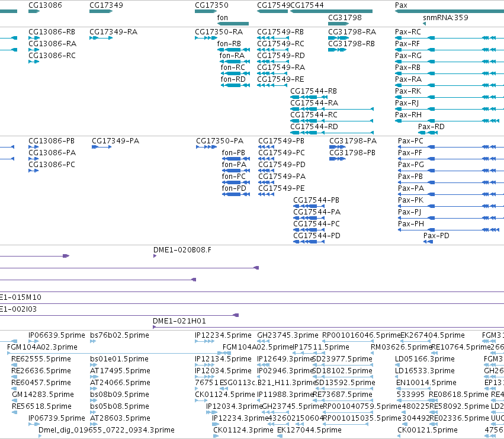Open EST EK267404.5prime

[433, 335]
